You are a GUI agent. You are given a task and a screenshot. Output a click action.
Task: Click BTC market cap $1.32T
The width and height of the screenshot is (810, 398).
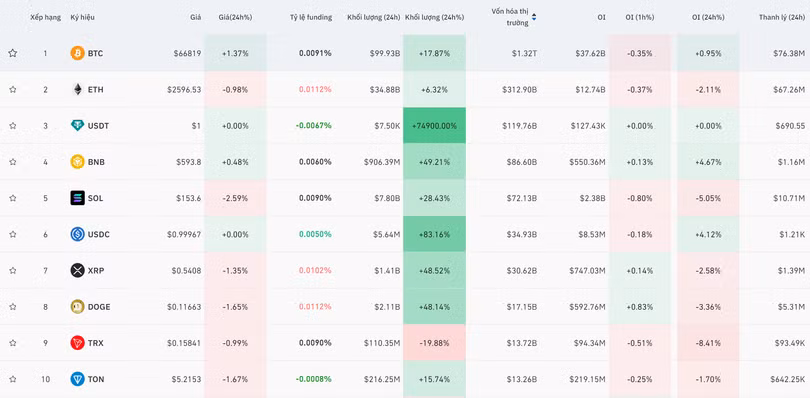click(x=524, y=53)
